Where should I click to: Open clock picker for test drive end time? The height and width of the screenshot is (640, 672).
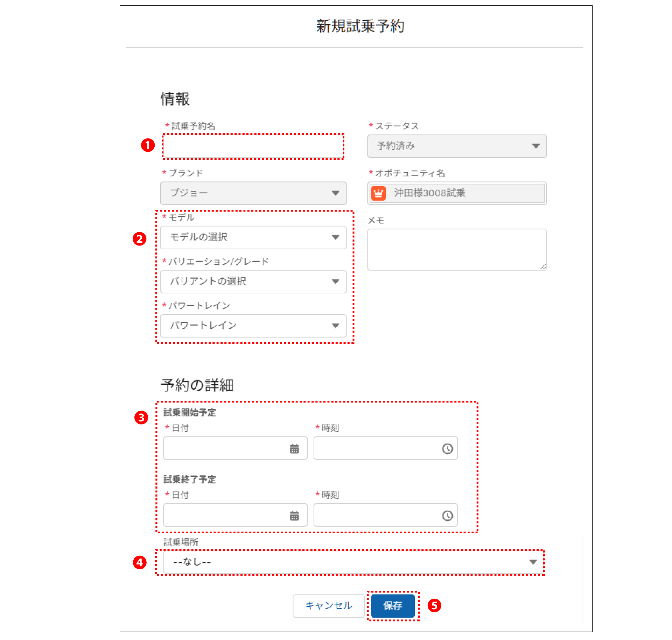447,515
